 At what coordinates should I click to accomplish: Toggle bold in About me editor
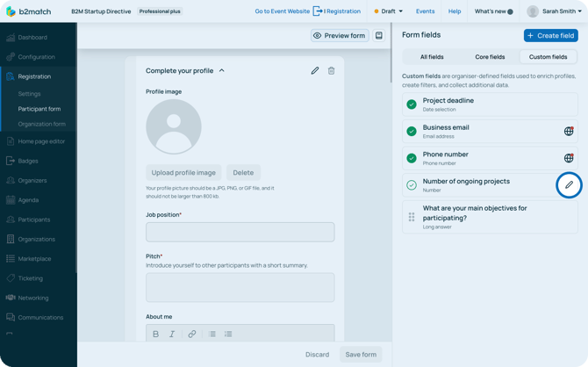pos(155,334)
